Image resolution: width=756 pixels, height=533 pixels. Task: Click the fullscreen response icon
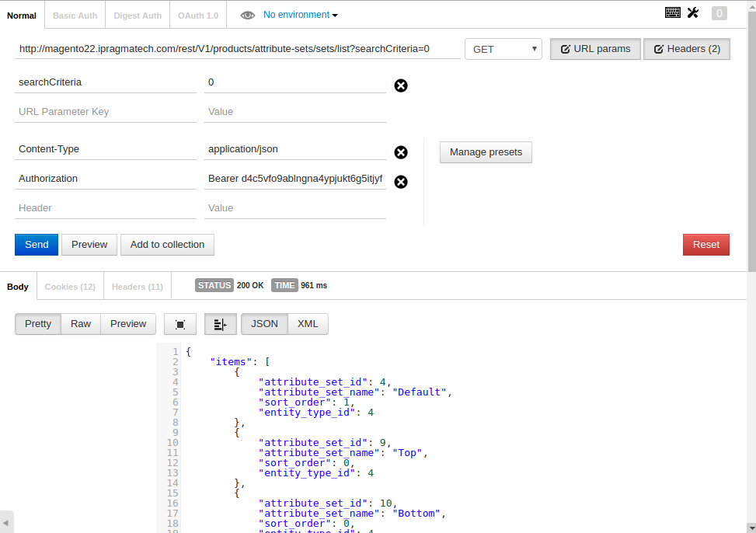(x=180, y=324)
